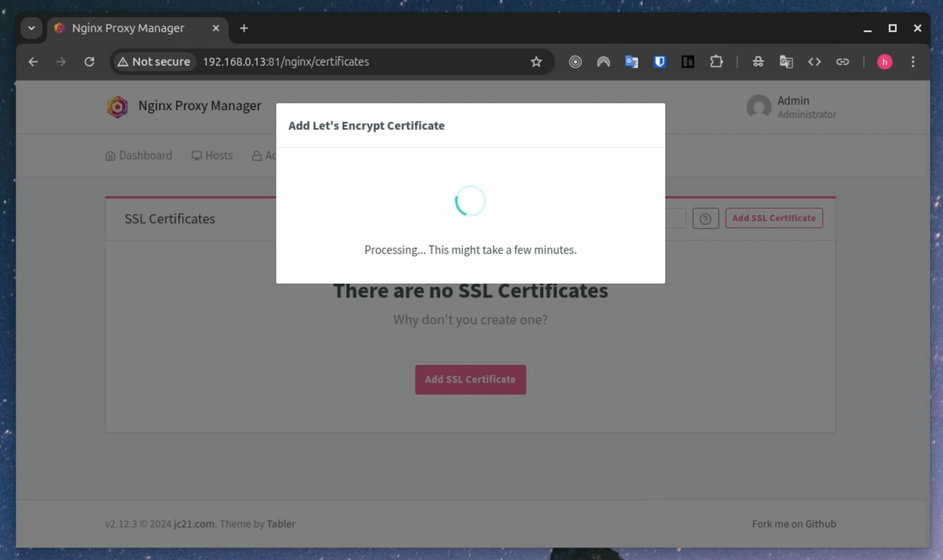Screen dimensions: 943x560
Task: Maximize the browser window
Action: [892, 28]
